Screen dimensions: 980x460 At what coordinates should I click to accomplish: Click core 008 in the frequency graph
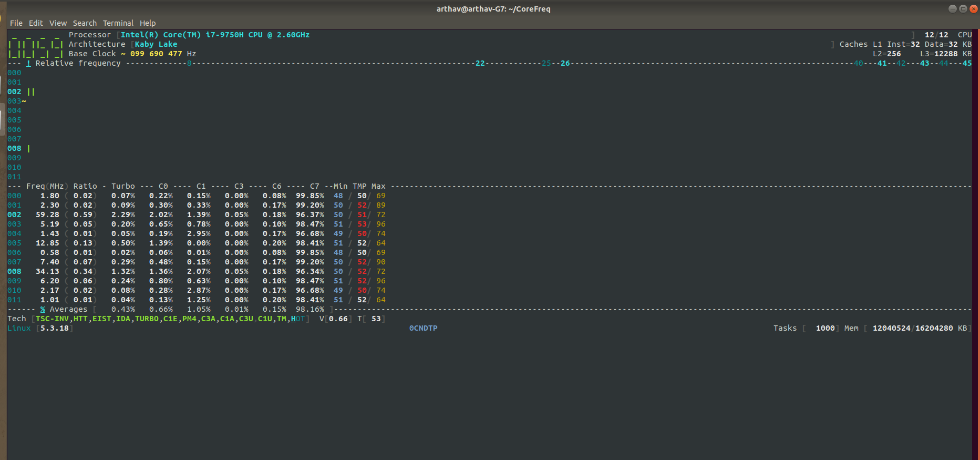[x=14, y=148]
